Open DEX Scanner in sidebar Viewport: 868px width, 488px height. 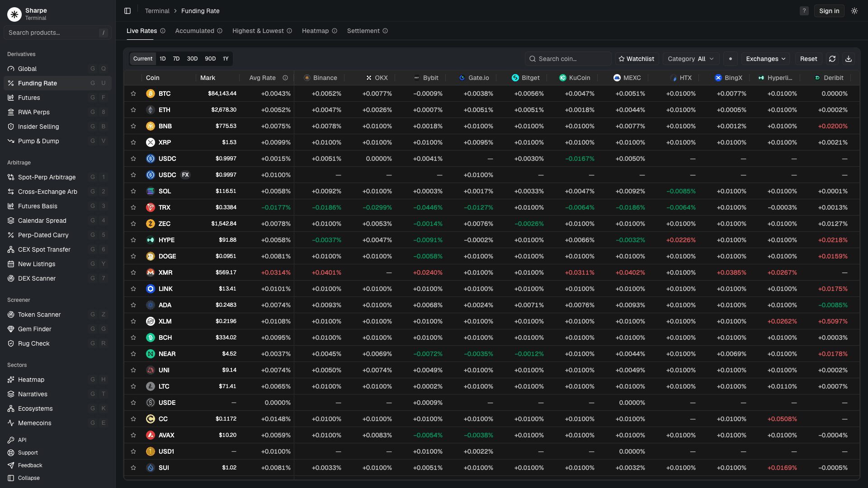[57, 278]
